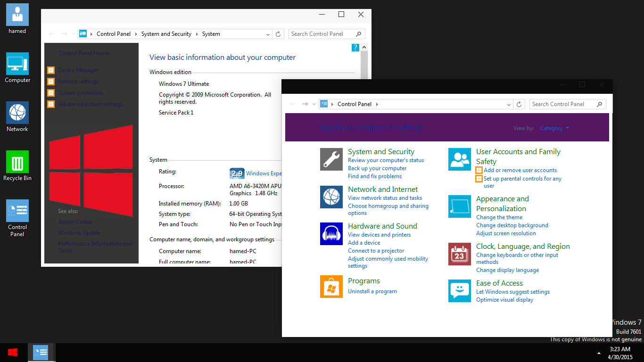Screen dimensions: 644x362
Task: Open the System and Security wrench icon
Action: point(331,159)
